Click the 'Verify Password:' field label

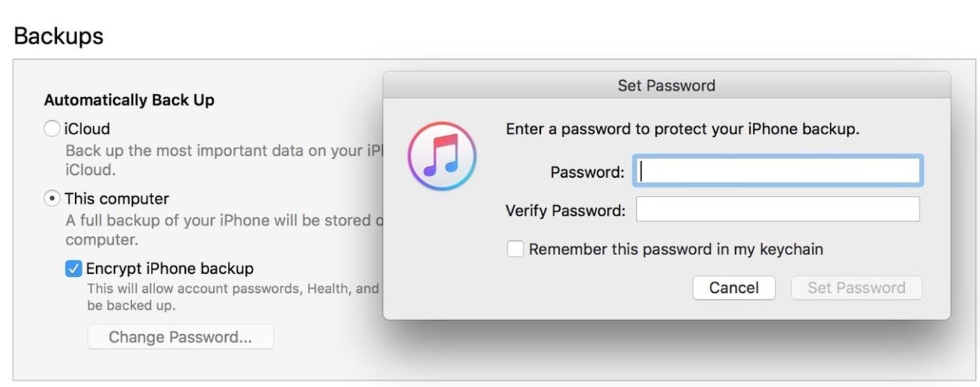coord(565,210)
